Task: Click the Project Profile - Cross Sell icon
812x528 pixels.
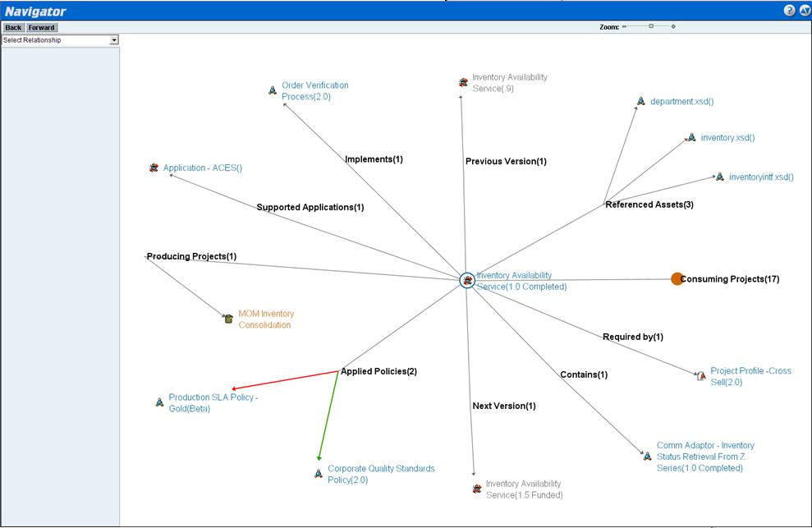Action: [701, 376]
